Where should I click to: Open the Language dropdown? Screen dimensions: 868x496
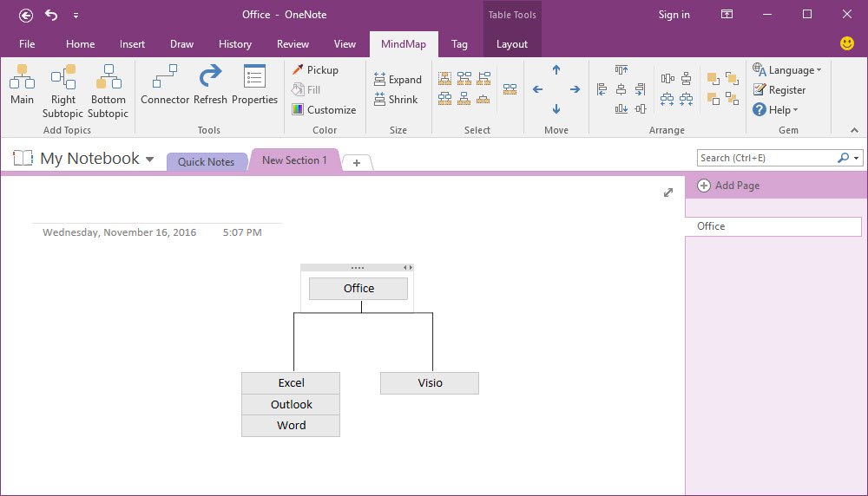pos(786,69)
